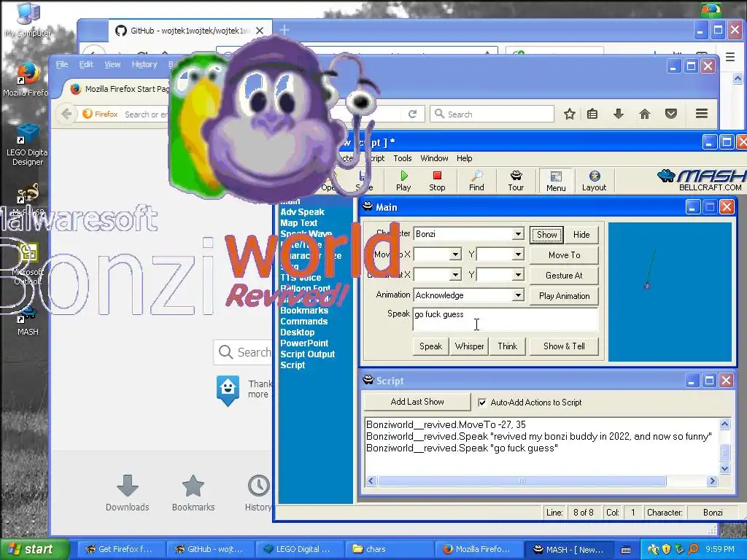Click the Pocket icon in Firefox toolbar

click(x=671, y=113)
